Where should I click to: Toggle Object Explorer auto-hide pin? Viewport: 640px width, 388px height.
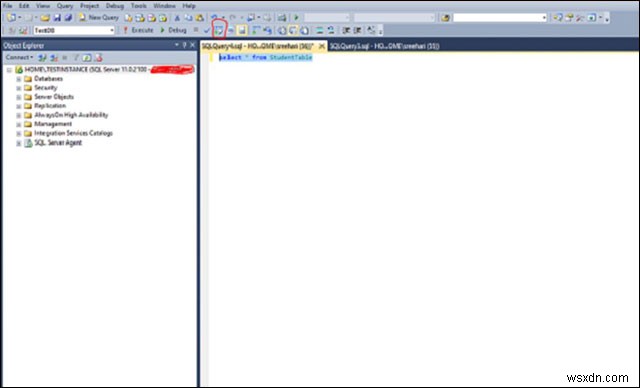tap(184, 45)
